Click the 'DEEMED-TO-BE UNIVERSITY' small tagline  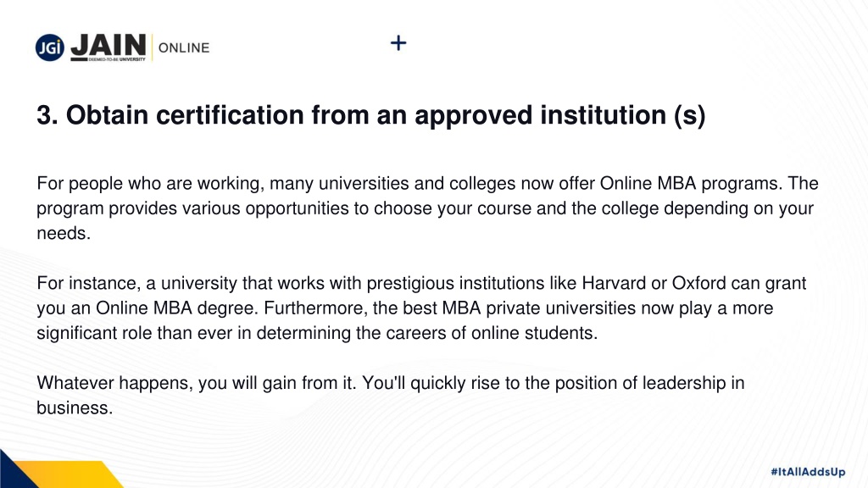point(117,58)
